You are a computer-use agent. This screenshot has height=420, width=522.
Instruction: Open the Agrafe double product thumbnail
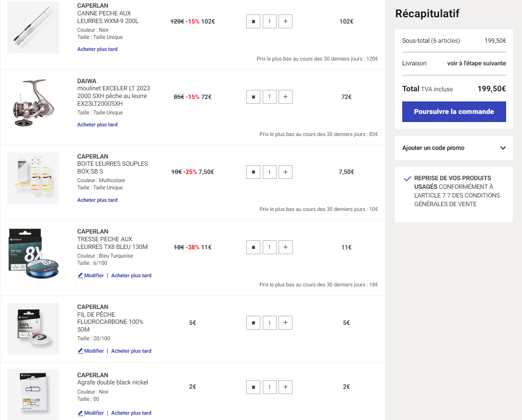33,395
